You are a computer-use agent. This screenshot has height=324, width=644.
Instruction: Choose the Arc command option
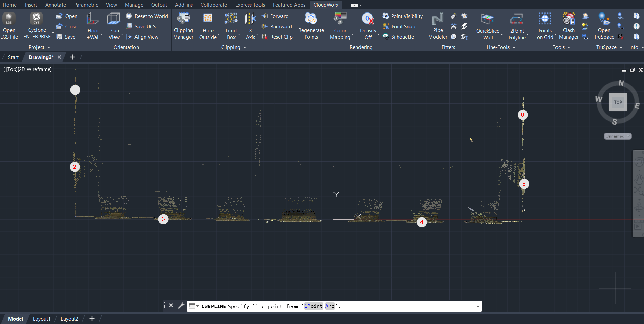(329, 306)
